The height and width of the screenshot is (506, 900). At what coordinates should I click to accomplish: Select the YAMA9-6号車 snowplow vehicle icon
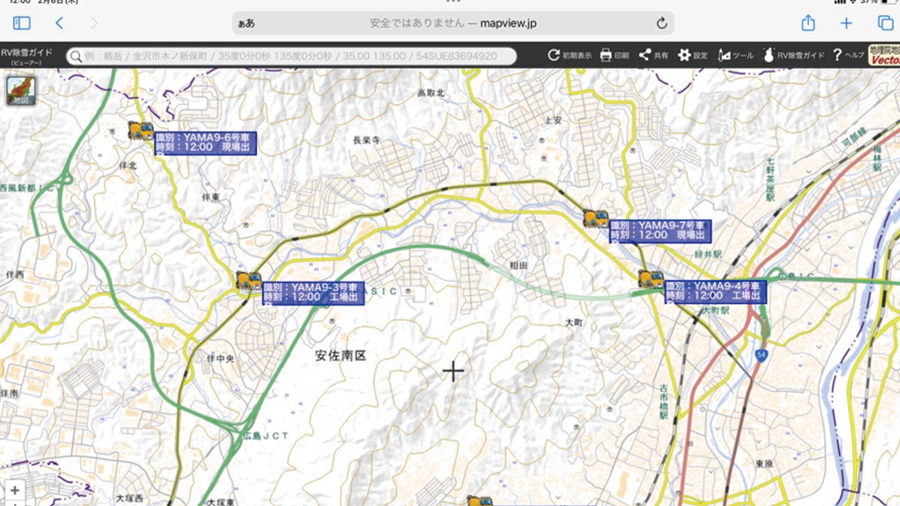coord(141,131)
